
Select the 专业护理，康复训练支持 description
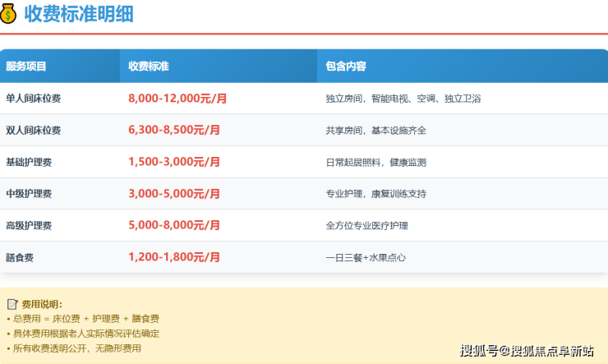(375, 194)
